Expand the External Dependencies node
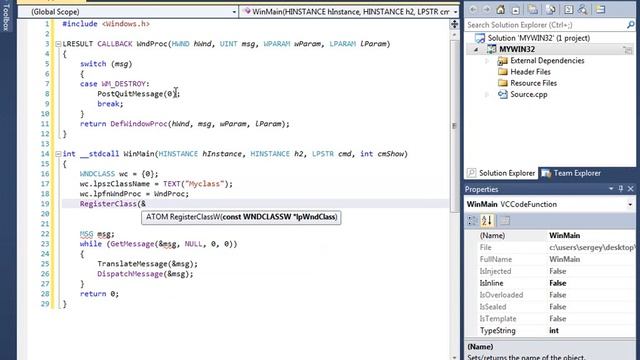The image size is (640, 360). click(x=487, y=61)
